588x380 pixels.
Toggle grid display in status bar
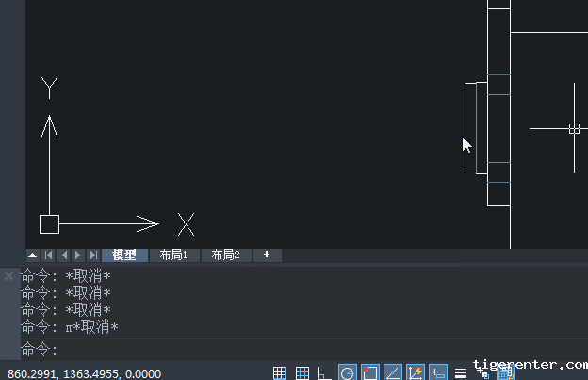pos(280,373)
